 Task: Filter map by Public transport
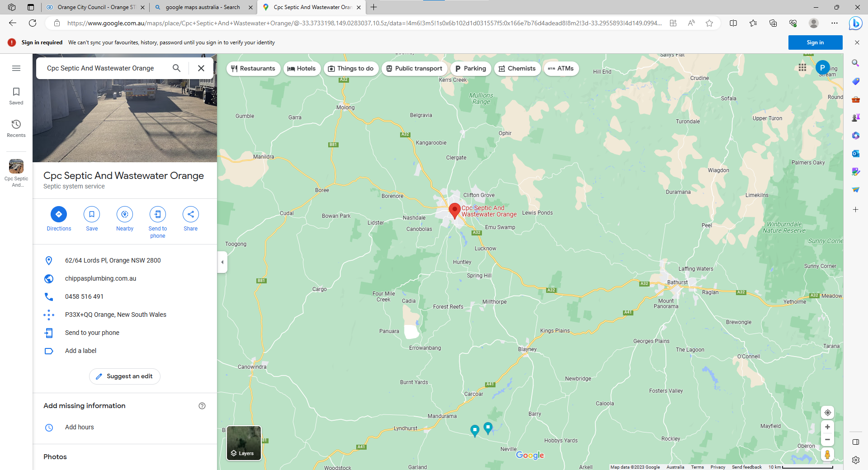tap(415, 69)
